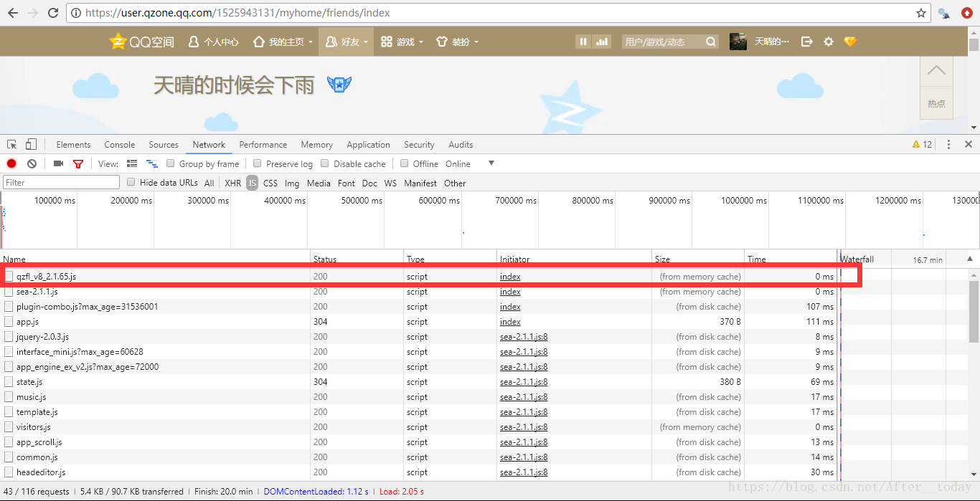Open the 装扮 dropdown menu
Screen dimensions: 980x501
457,42
